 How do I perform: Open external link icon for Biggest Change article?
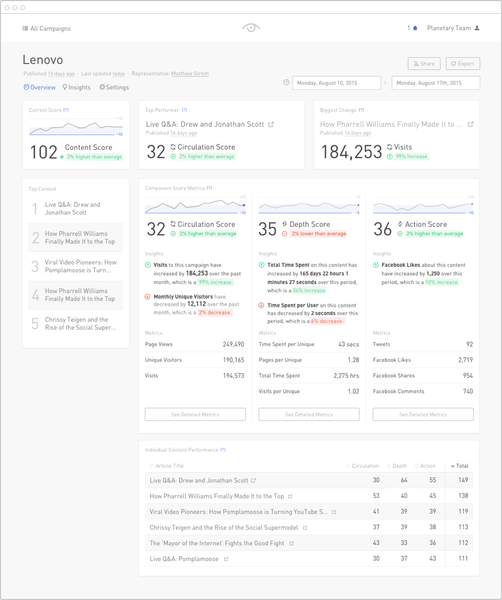tap(471, 124)
